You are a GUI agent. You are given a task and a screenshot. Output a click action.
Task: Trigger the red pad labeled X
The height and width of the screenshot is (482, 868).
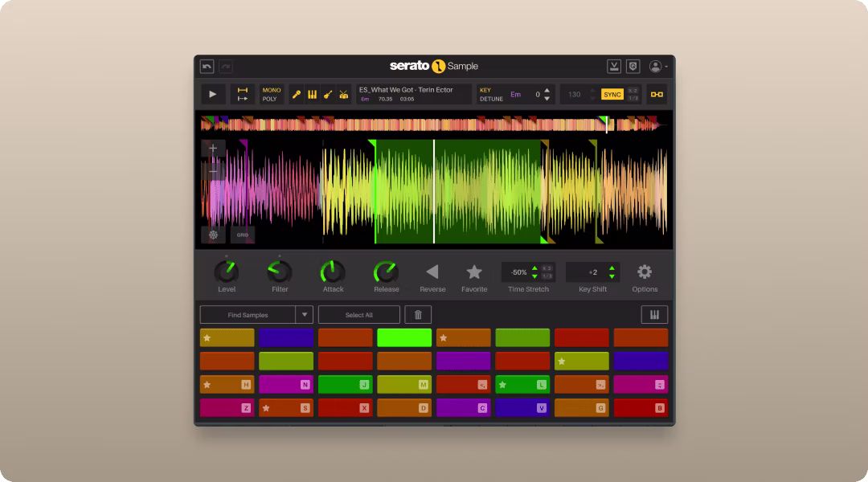[345, 408]
